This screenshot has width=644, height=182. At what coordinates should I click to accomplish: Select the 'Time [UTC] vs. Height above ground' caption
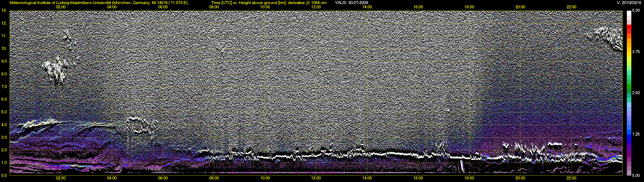(x=269, y=3)
